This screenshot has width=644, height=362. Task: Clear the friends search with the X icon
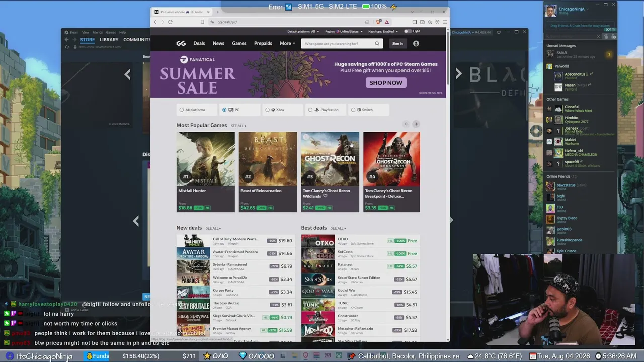click(598, 36)
